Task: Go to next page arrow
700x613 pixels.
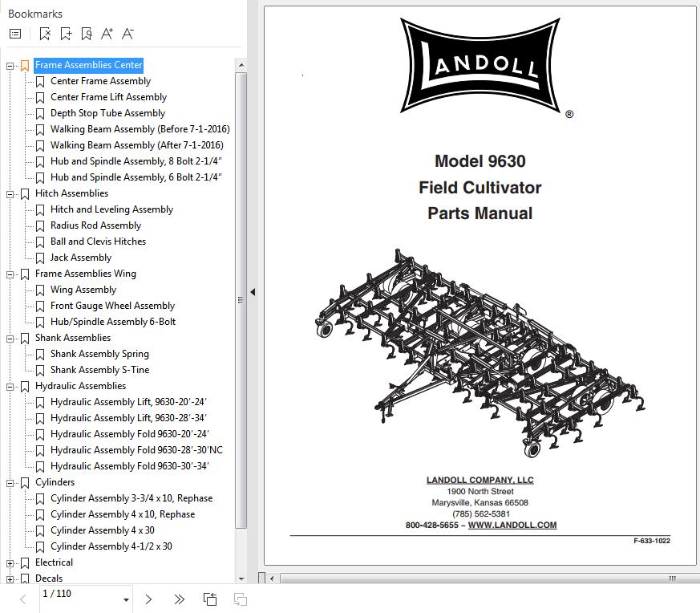Action: [x=148, y=599]
